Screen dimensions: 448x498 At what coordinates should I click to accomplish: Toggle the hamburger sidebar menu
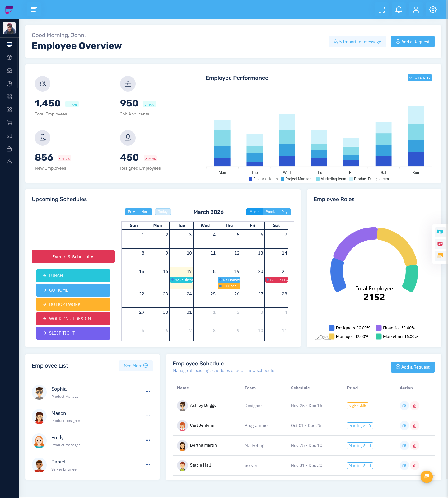point(34,10)
